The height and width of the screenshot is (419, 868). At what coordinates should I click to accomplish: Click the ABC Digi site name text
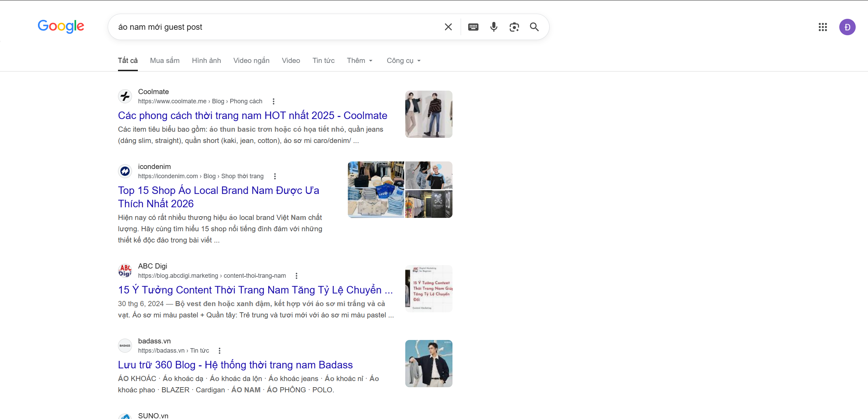pyautogui.click(x=153, y=266)
